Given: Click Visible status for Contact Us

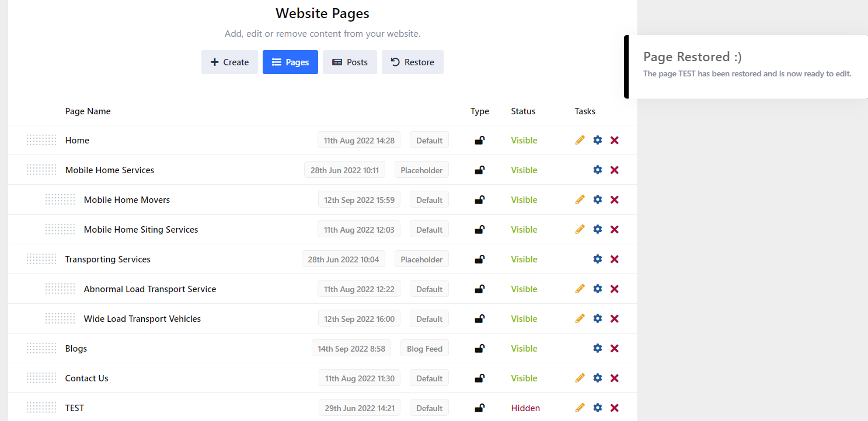Looking at the screenshot, I should [524, 378].
